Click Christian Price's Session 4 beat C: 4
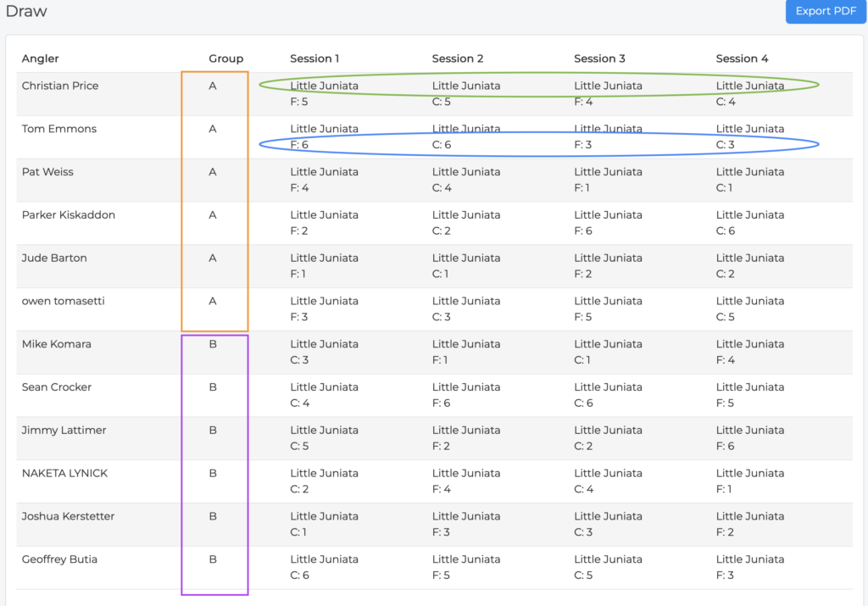The image size is (868, 606). click(726, 102)
